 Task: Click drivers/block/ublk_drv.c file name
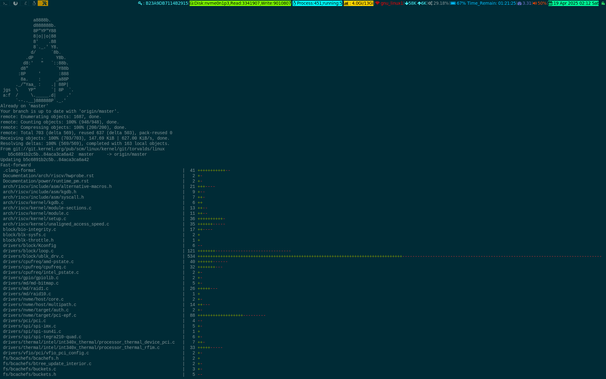(x=33, y=256)
